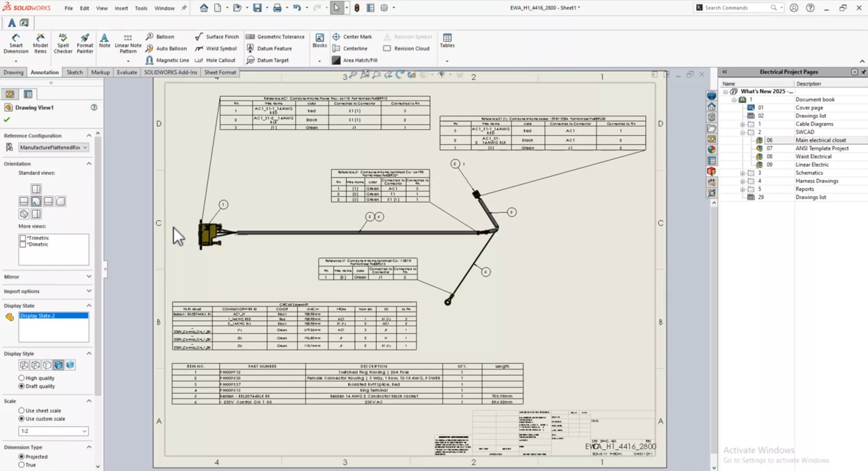The image size is (868, 471).
Task: Switch to the Sketch tab
Action: tap(74, 72)
